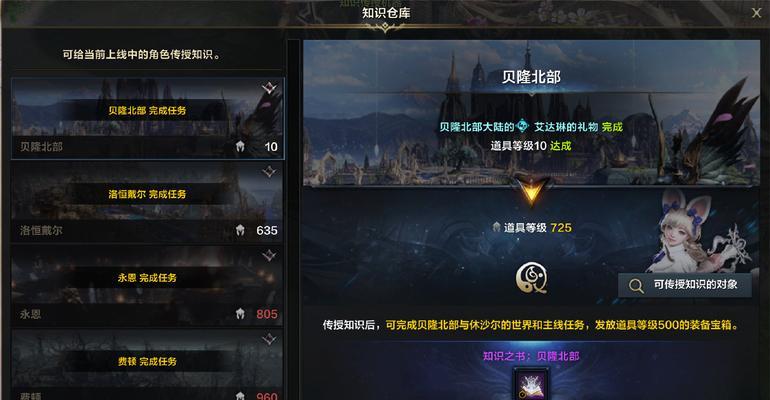The width and height of the screenshot is (770, 400).
Task: Click the diamond marker on 费顿 card
Action: coord(269,339)
